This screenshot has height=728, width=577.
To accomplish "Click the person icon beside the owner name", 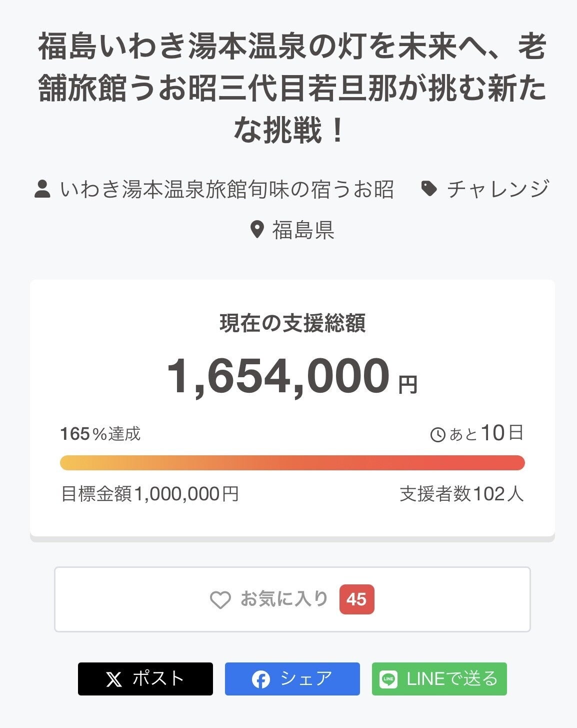I will (42, 190).
